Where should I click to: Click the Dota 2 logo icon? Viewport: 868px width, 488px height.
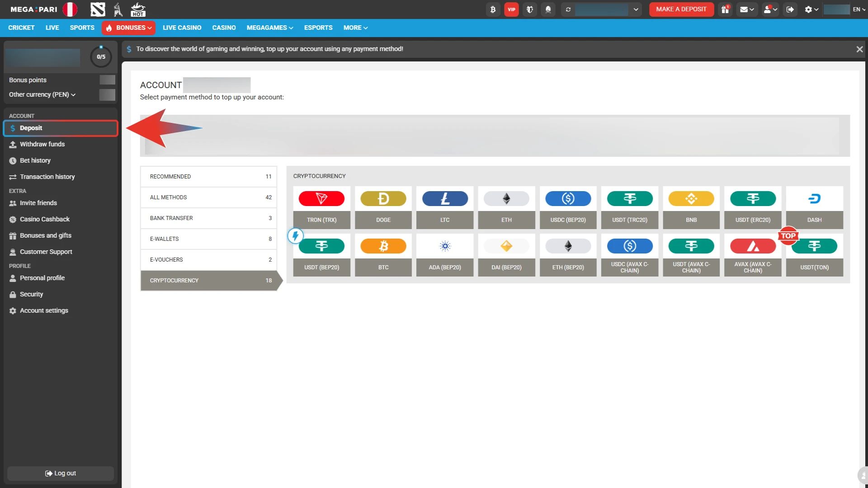coord(98,9)
